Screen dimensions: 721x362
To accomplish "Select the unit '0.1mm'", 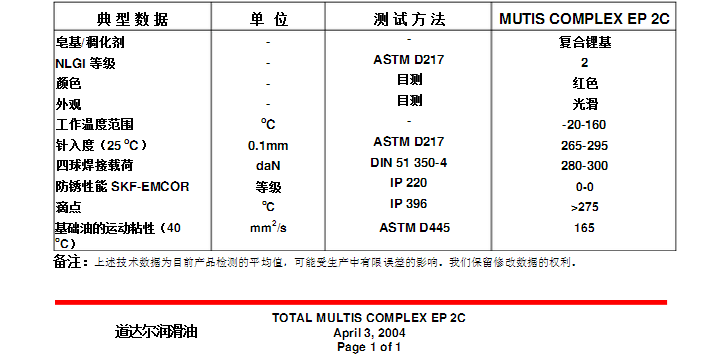I will [268, 146].
